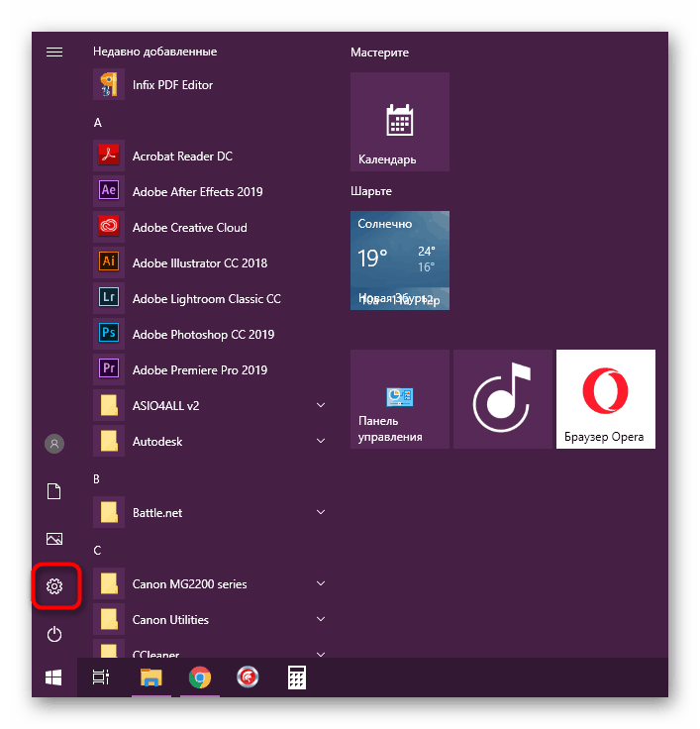Viewport: 700px width, 729px height.
Task: Click the Мастерите group title
Action: [x=380, y=52]
